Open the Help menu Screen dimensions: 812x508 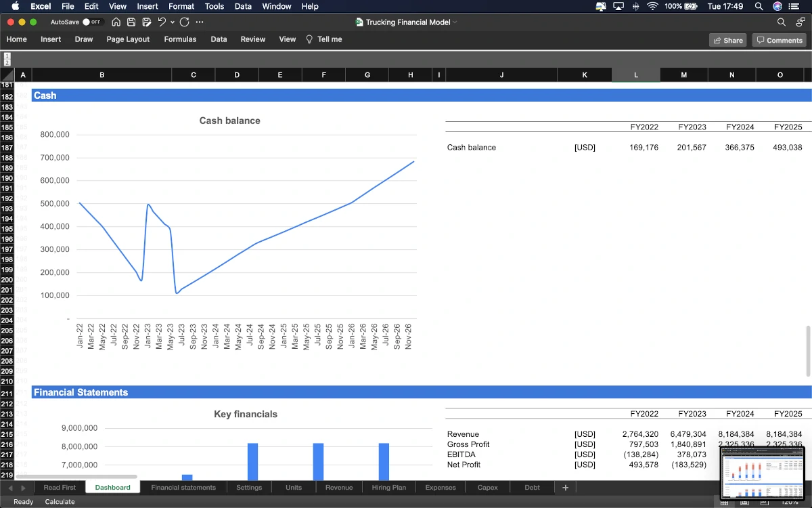pyautogui.click(x=310, y=6)
